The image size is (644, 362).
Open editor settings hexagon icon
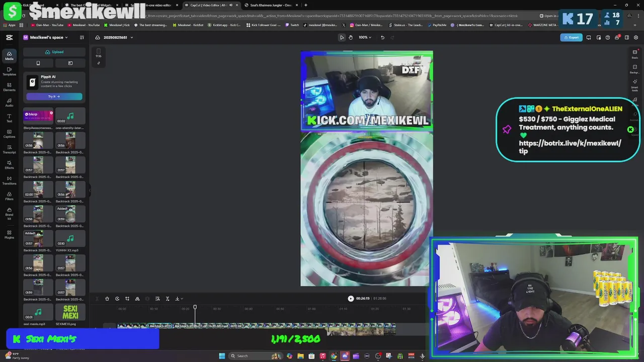tap(636, 37)
